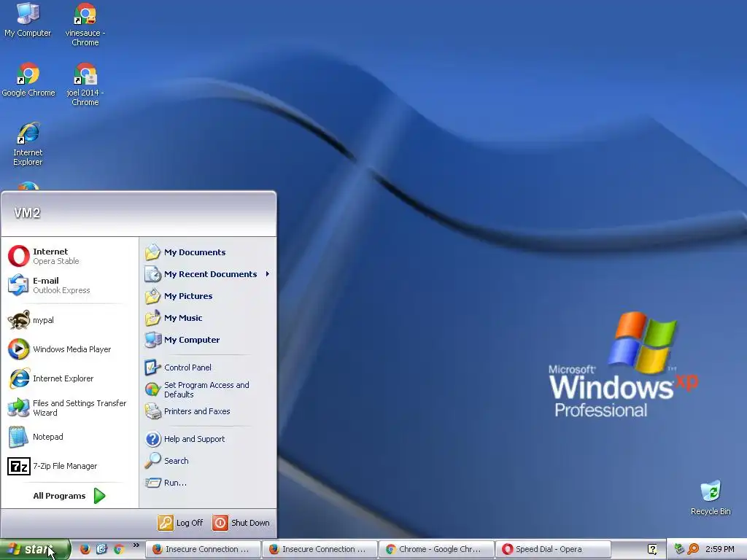Select joel 2014 - Chrome desktop shortcut
This screenshot has height=560, width=747.
click(85, 85)
